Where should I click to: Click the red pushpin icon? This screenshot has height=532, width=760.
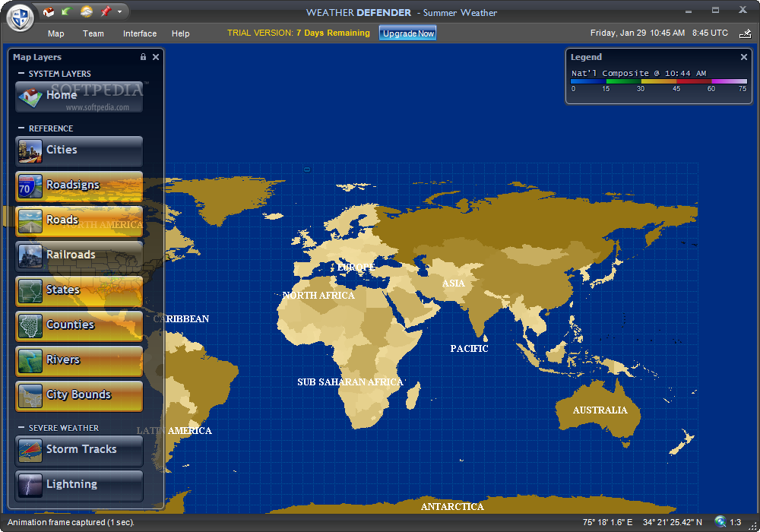pos(106,11)
